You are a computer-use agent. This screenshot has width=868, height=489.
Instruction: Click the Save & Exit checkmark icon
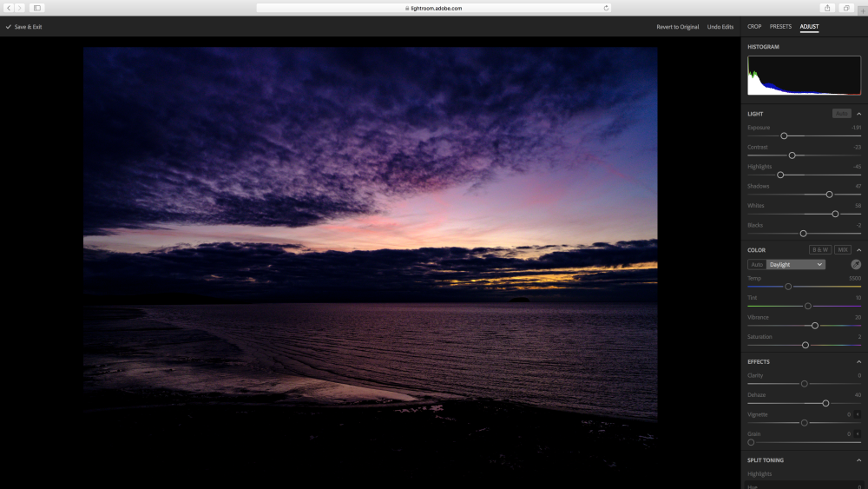coord(9,27)
